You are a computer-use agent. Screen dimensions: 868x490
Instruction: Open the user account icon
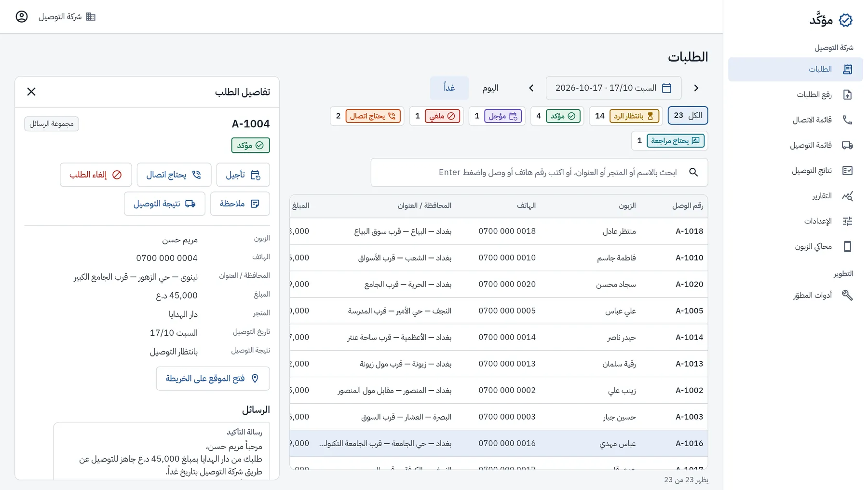[x=22, y=16]
